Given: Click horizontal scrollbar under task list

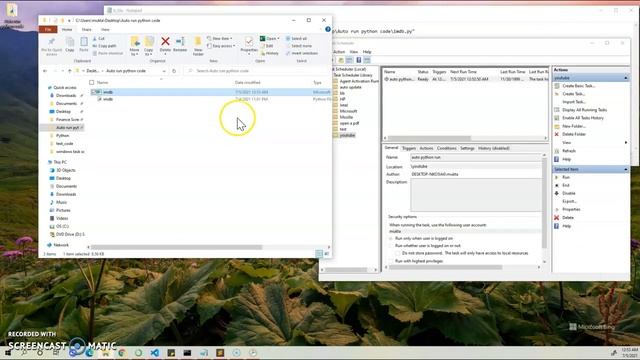Looking at the screenshot, I should (x=429, y=138).
